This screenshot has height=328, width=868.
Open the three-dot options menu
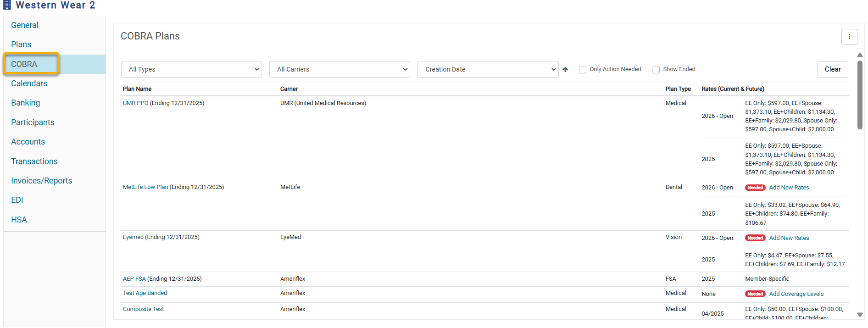(x=849, y=37)
